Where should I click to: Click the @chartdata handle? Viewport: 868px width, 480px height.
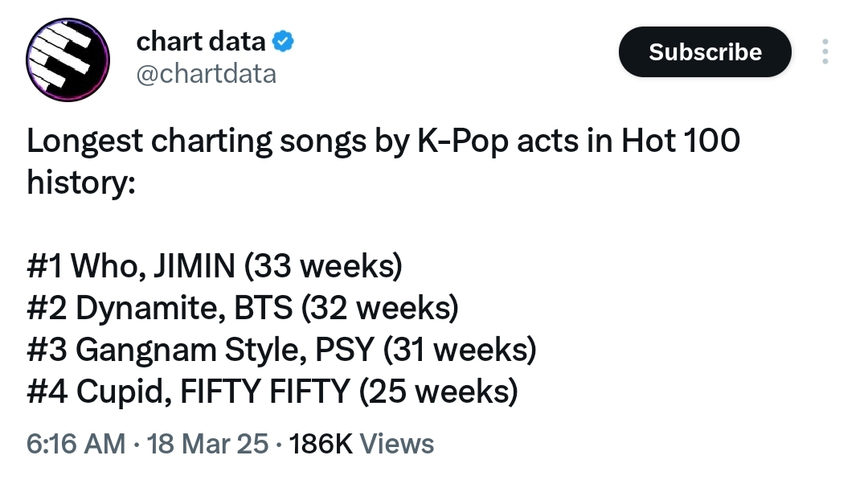point(206,74)
